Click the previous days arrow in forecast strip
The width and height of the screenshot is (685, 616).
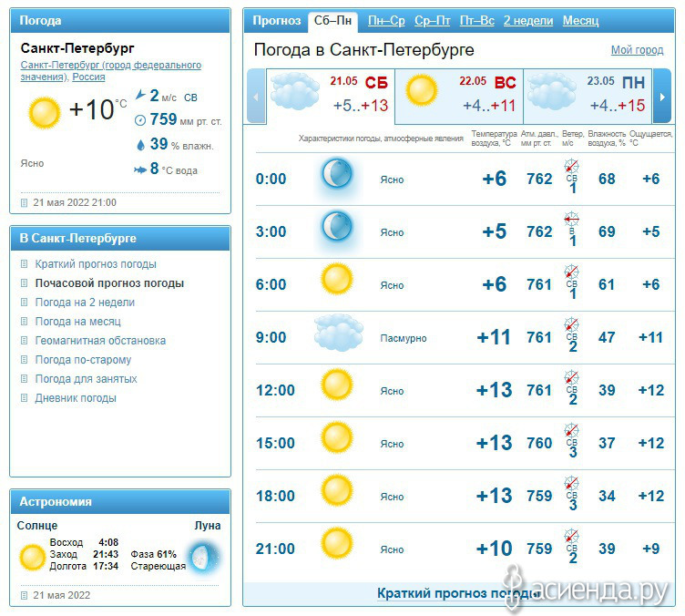(257, 96)
